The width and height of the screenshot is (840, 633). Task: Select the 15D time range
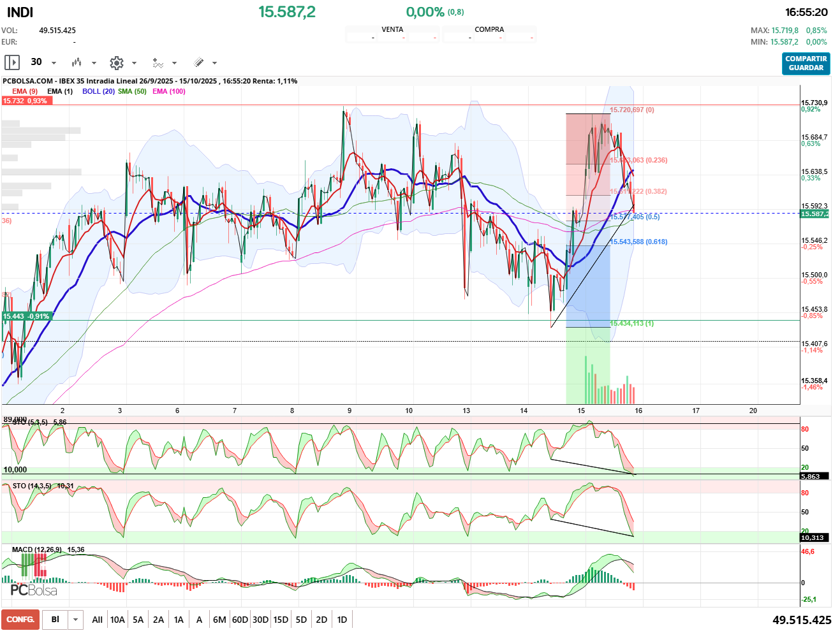pyautogui.click(x=281, y=620)
